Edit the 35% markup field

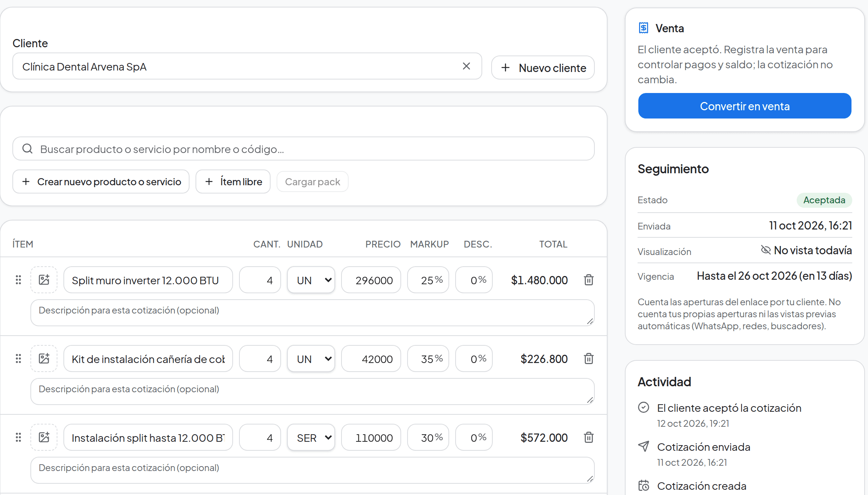coord(428,358)
